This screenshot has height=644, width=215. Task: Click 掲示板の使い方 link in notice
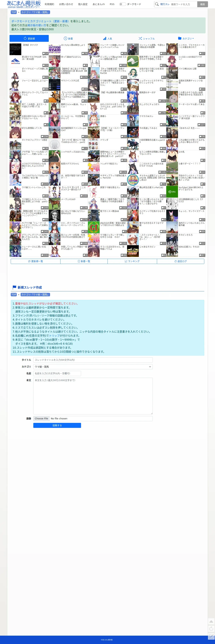click(x=37, y=25)
